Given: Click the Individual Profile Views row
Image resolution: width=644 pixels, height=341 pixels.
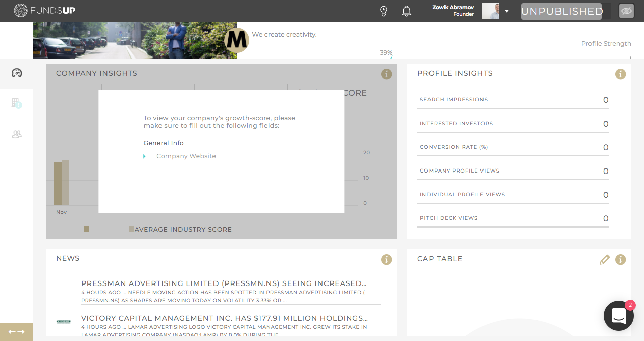Looking at the screenshot, I should [x=513, y=195].
